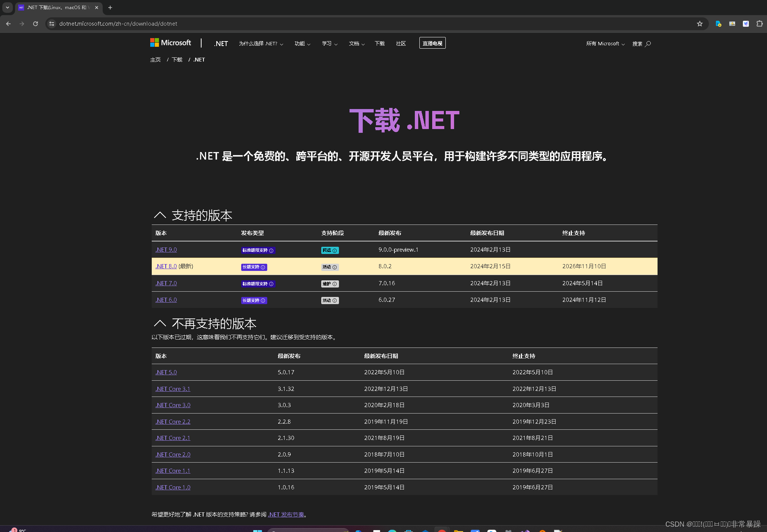767x532 pixels.
Task: Collapse the 支持的版本 section
Action: tap(160, 215)
